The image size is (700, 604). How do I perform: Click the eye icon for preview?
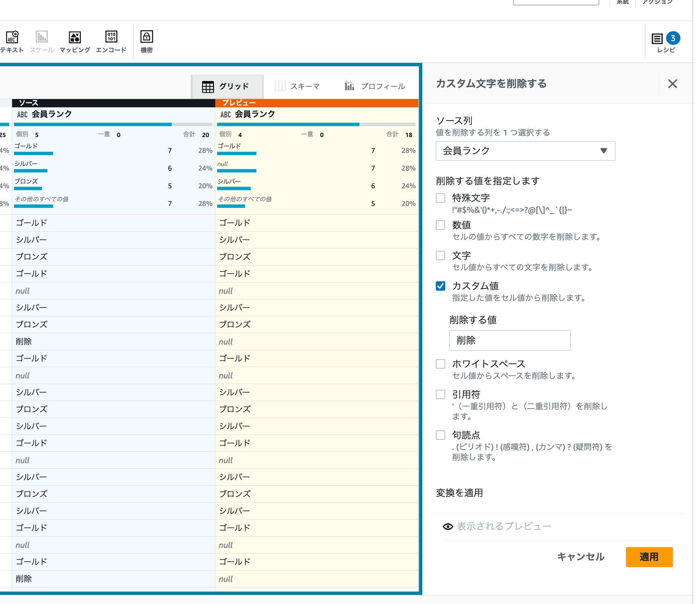(448, 526)
